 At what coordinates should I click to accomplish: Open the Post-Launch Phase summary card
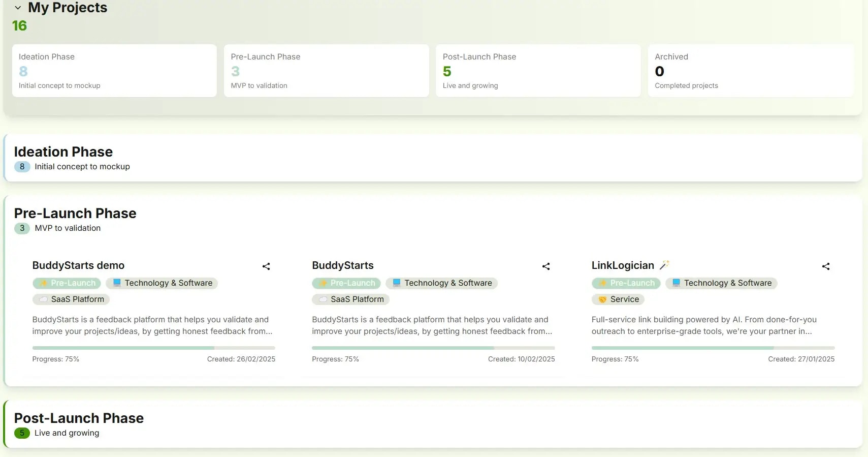pos(538,71)
